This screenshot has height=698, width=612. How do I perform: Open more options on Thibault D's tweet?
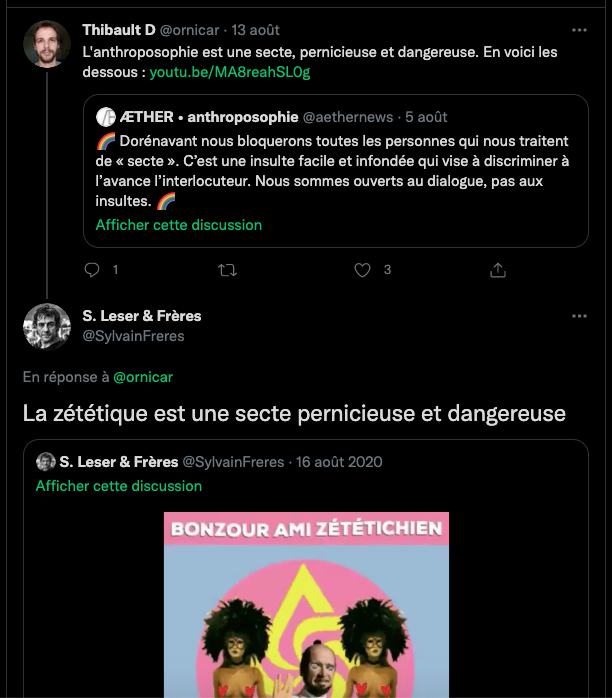pos(579,30)
